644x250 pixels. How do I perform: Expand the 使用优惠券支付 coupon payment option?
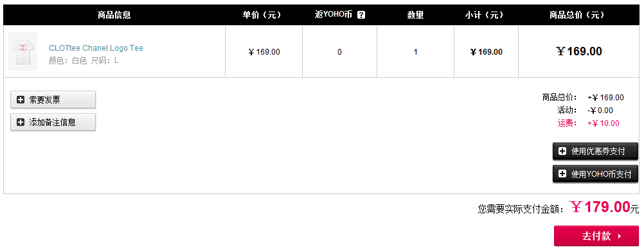[595, 152]
